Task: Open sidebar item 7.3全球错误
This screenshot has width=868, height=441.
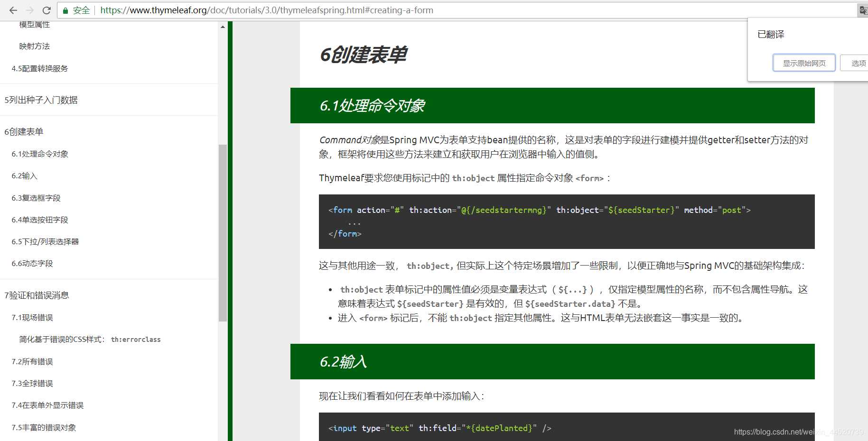Action: pos(32,383)
